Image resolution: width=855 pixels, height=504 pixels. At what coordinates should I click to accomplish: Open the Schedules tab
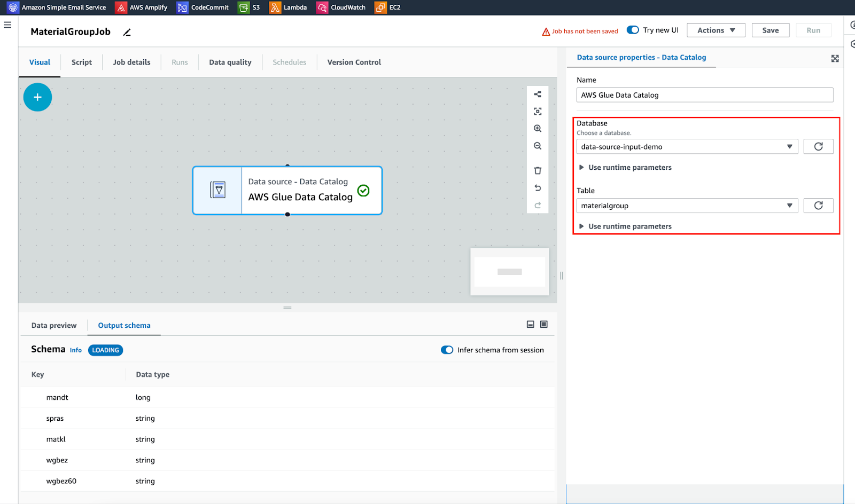tap(290, 62)
